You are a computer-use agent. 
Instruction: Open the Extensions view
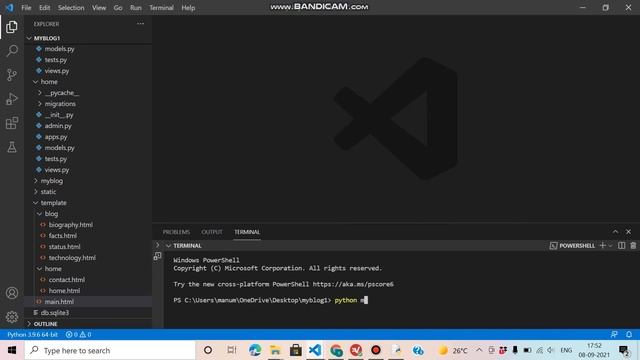[12, 123]
